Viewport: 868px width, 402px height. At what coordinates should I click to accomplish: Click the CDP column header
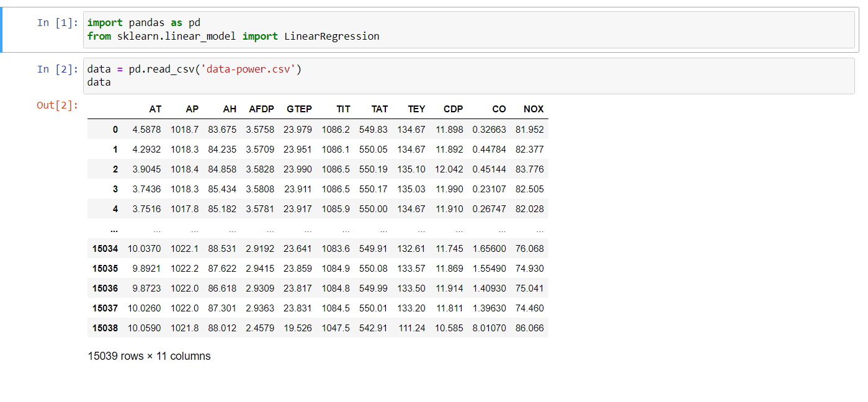(454, 109)
